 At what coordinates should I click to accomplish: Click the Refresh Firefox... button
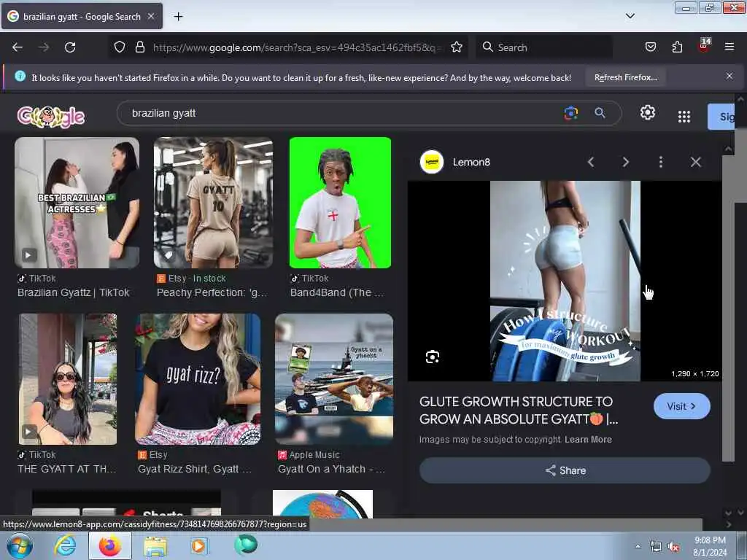click(625, 77)
